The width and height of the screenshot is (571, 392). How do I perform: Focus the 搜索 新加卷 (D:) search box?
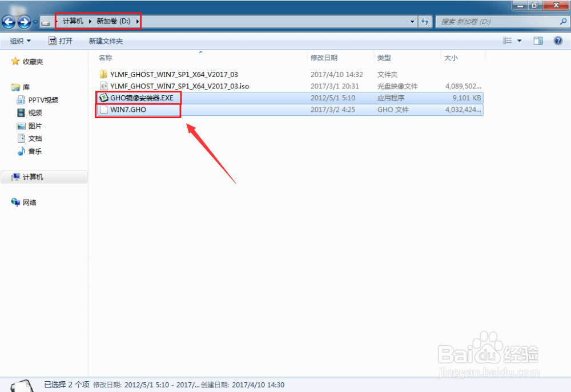coord(497,22)
